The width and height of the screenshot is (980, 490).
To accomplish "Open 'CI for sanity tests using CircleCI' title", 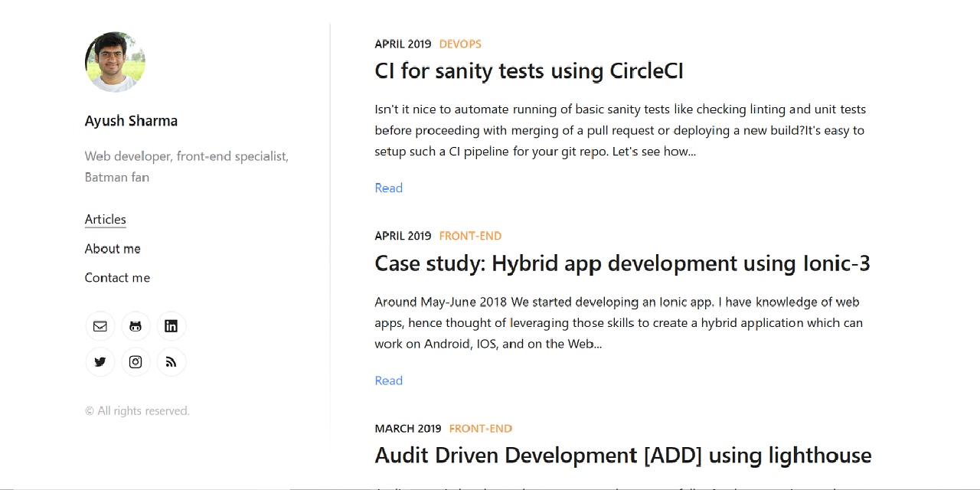I will click(529, 70).
